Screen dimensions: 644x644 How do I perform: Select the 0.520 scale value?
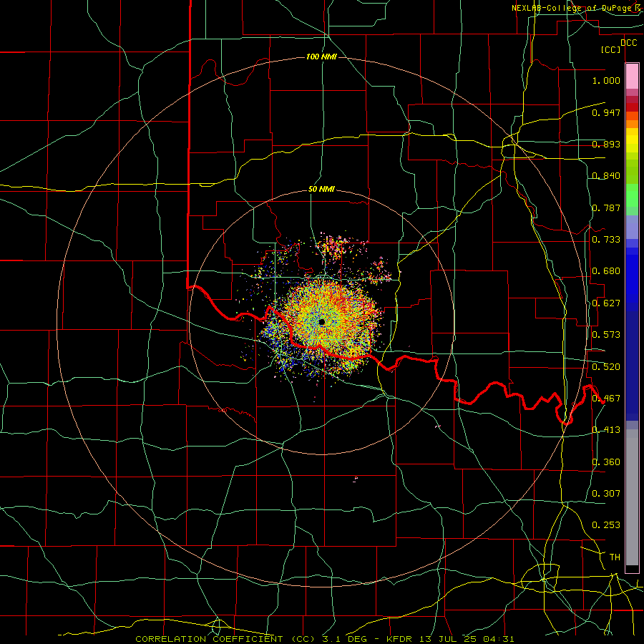point(606,367)
